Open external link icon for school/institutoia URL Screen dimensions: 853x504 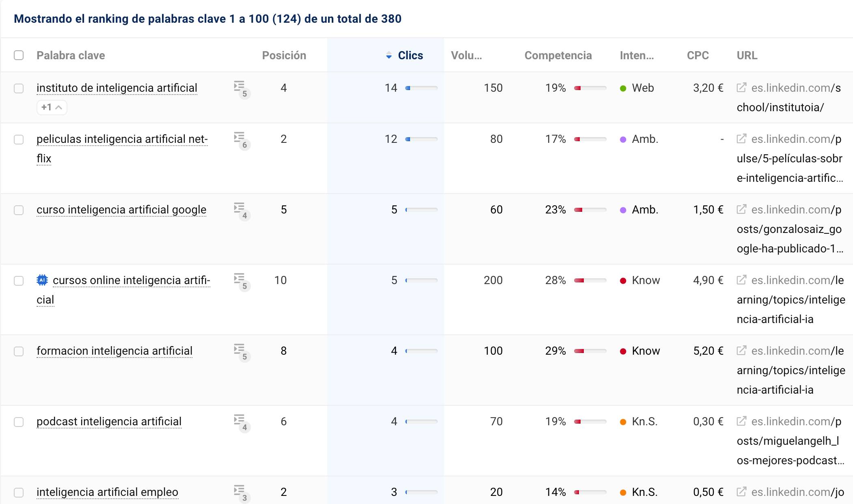tap(741, 88)
